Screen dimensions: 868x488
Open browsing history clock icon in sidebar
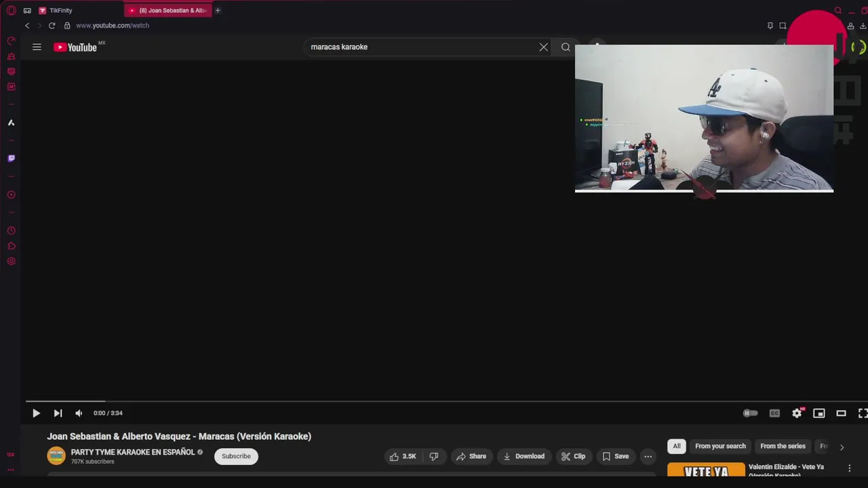click(11, 231)
